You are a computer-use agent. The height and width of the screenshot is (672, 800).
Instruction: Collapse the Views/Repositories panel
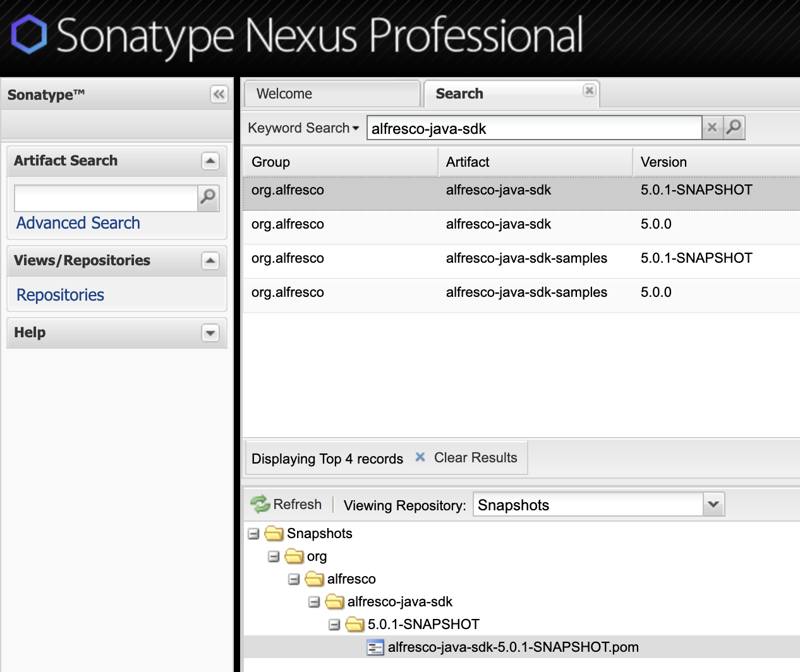[210, 261]
